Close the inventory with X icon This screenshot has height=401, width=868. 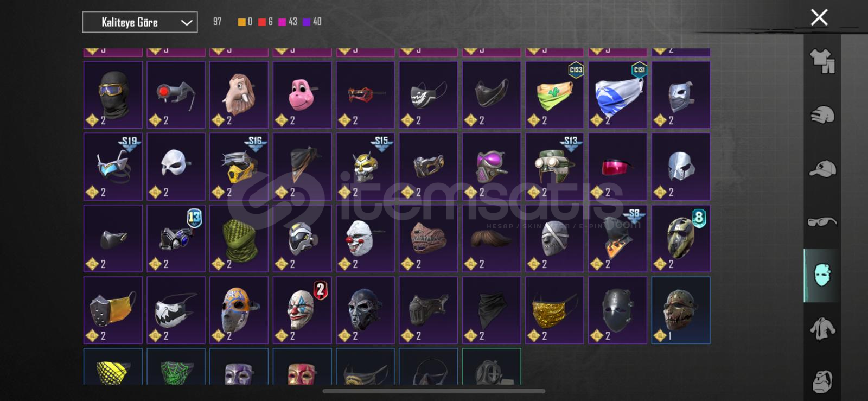819,17
